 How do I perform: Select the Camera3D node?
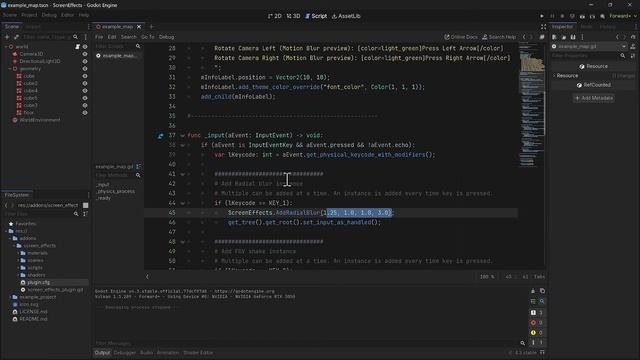31,54
